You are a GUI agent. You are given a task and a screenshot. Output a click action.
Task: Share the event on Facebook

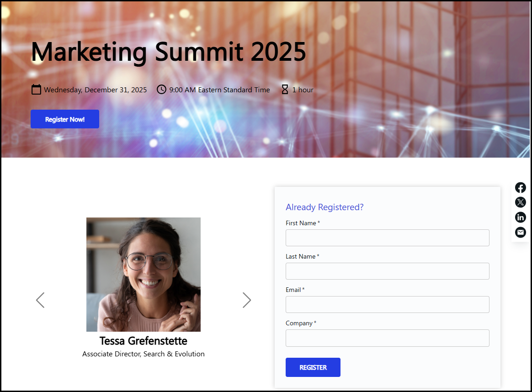coord(520,187)
